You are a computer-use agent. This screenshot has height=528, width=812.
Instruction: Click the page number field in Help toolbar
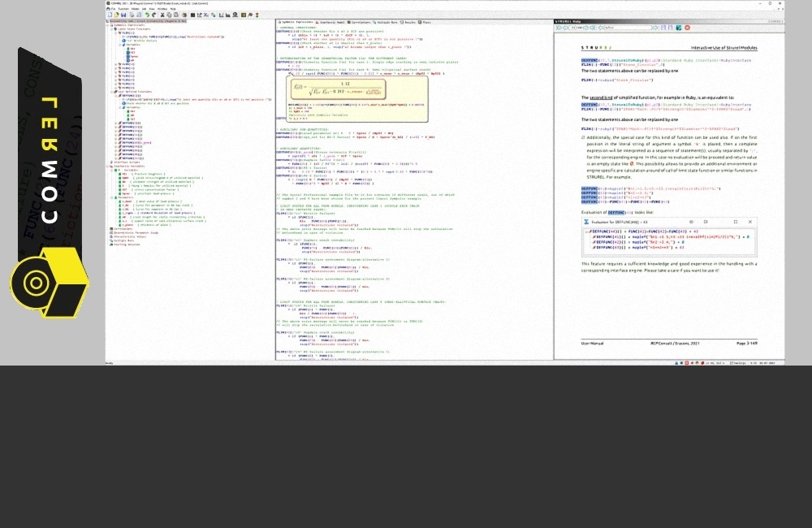[574, 28]
